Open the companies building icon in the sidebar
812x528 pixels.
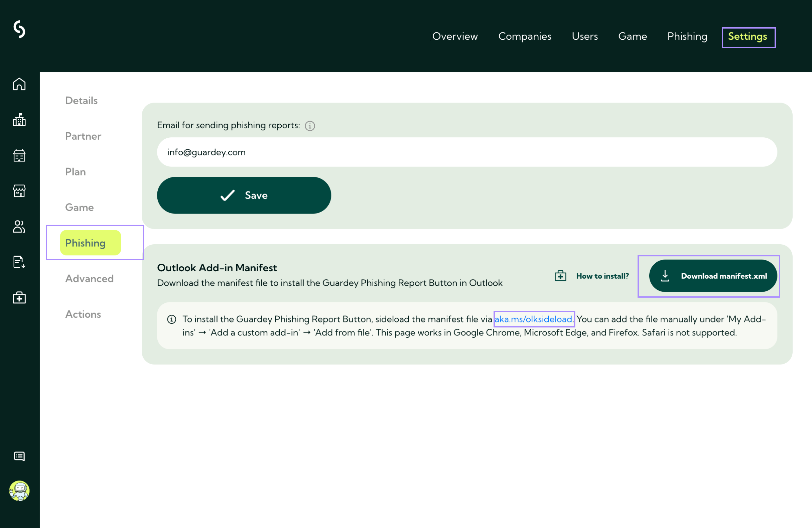point(19,120)
